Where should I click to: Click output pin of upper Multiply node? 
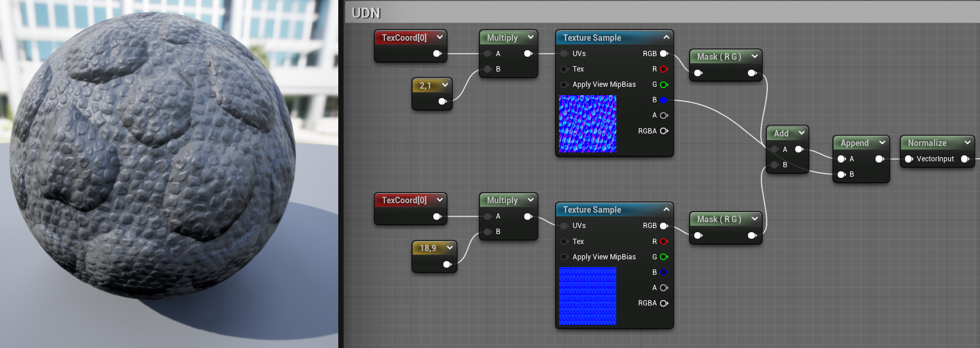[x=528, y=54]
